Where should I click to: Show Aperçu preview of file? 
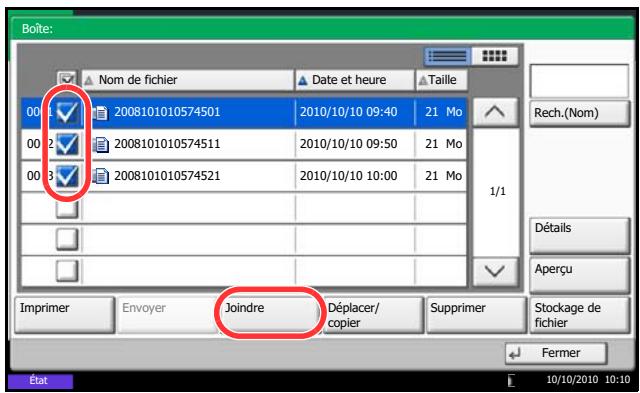coord(580,275)
